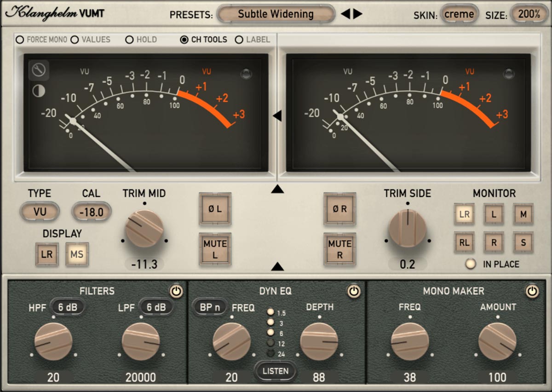Change LPF slope 6 dB selector
Screen dimensions: 552x392
(156, 307)
